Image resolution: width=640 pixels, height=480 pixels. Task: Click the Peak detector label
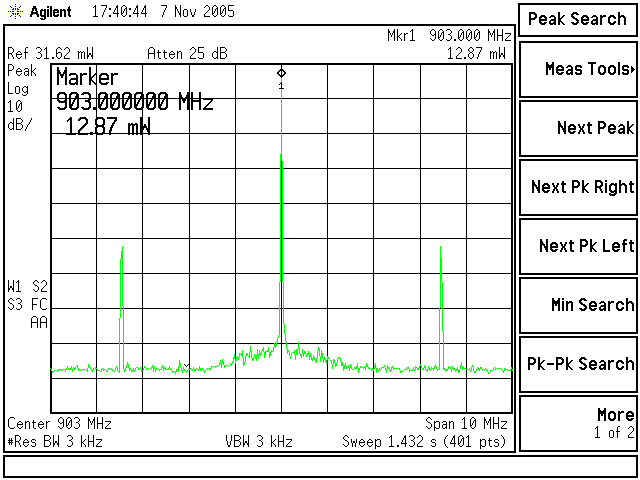click(x=22, y=71)
